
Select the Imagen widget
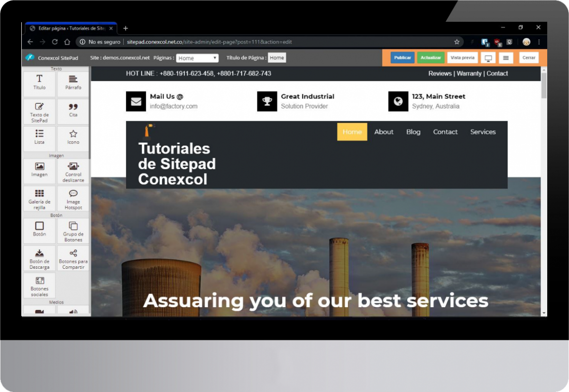pos(39,171)
